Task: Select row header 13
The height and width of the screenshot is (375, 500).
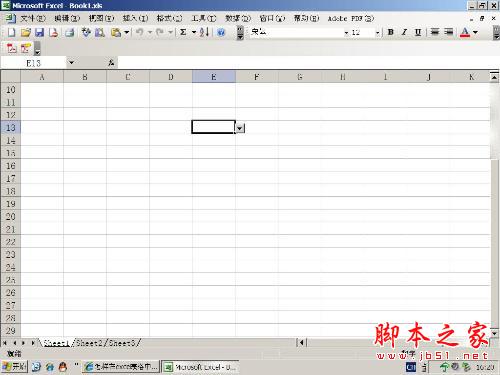Action: (x=11, y=128)
